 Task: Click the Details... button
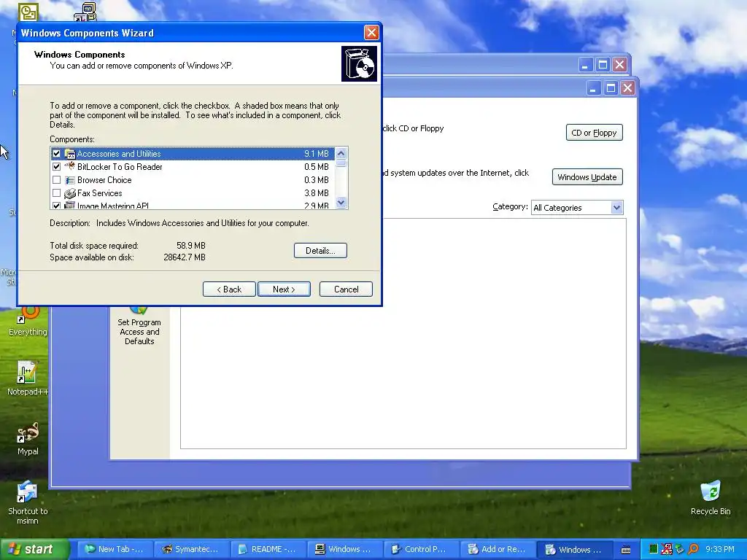(320, 251)
